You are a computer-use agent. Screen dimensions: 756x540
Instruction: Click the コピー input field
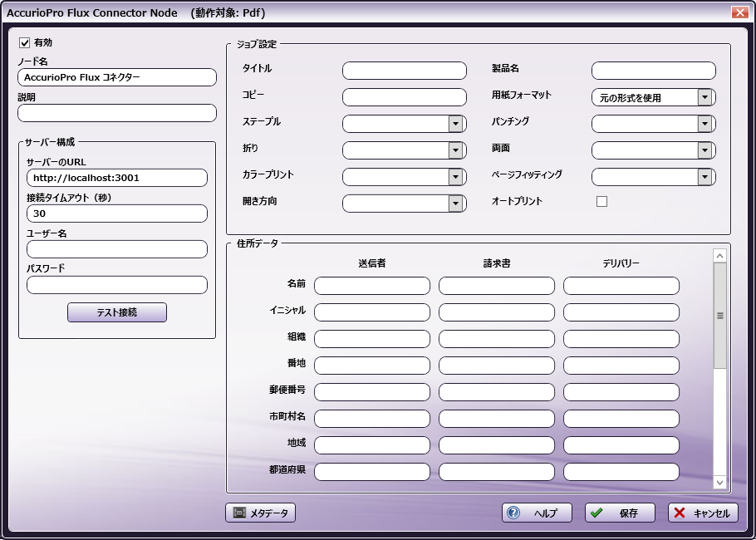tap(405, 97)
